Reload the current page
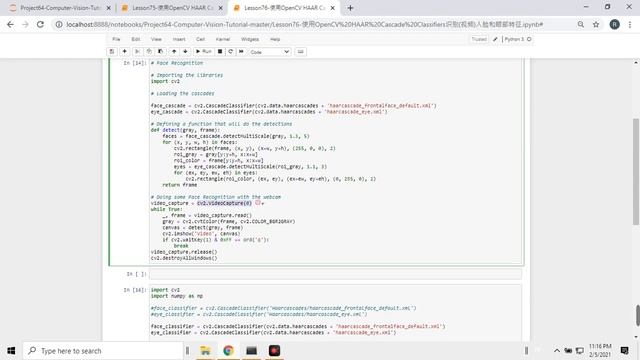The width and height of the screenshot is (640, 360). point(40,24)
